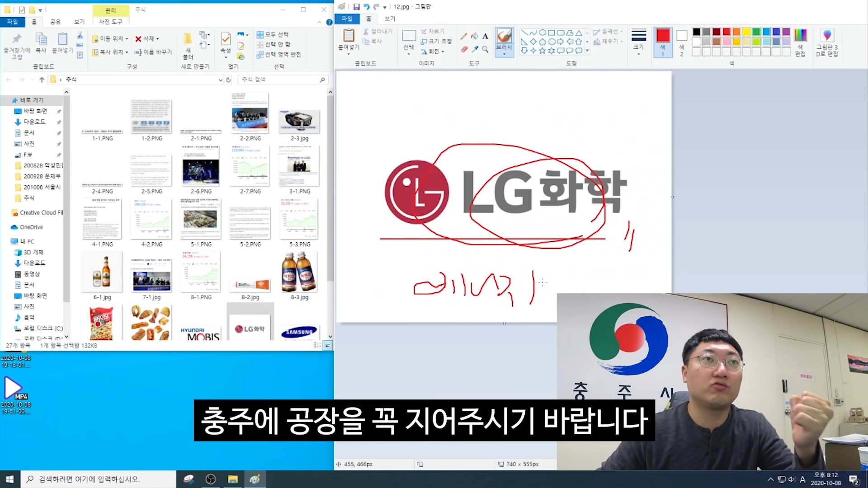Open Edit colors (색 편집) in Paint
The width and height of the screenshot is (868, 488).
(x=800, y=42)
